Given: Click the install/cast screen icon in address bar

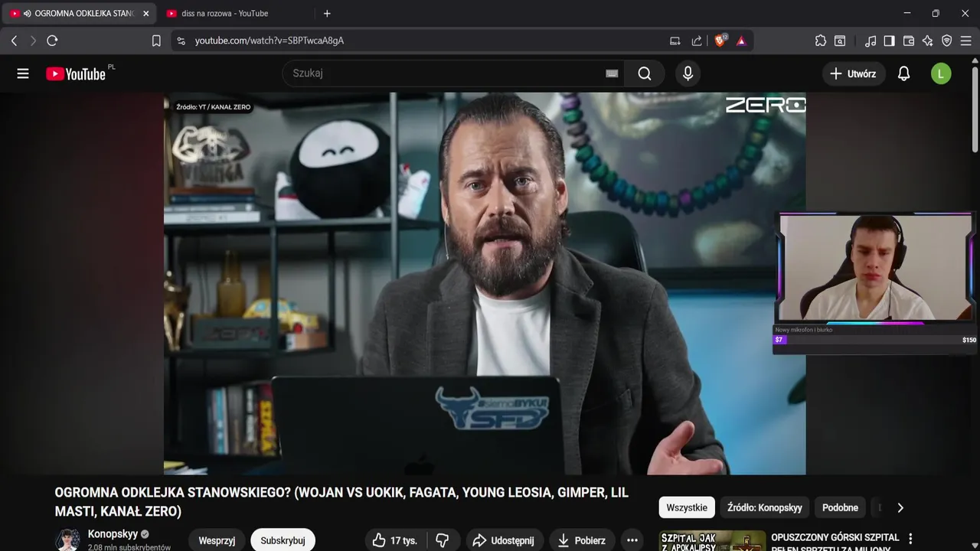Looking at the screenshot, I should [x=675, y=41].
